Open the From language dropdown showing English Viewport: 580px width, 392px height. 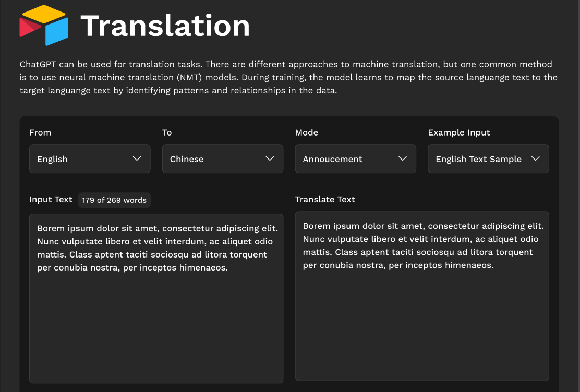click(90, 159)
